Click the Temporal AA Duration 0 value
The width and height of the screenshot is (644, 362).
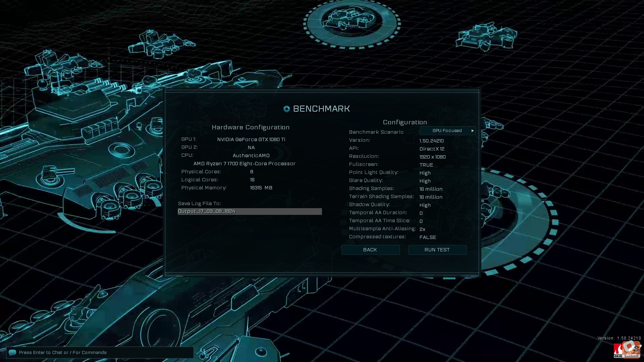point(421,213)
